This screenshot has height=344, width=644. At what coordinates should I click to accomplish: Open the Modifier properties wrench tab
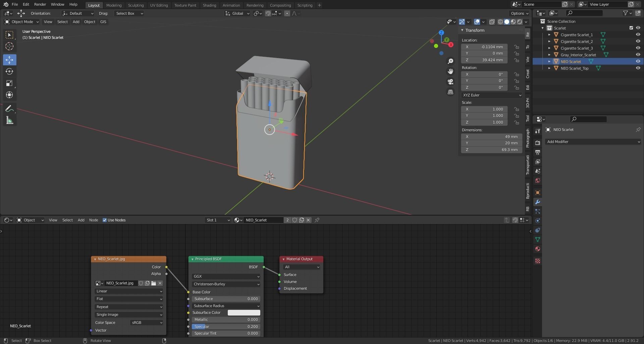(538, 202)
